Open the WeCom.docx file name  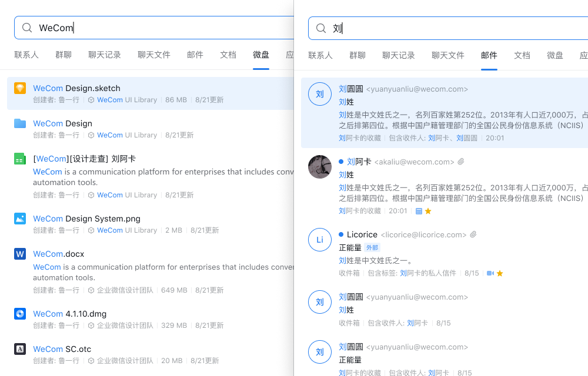tap(58, 254)
